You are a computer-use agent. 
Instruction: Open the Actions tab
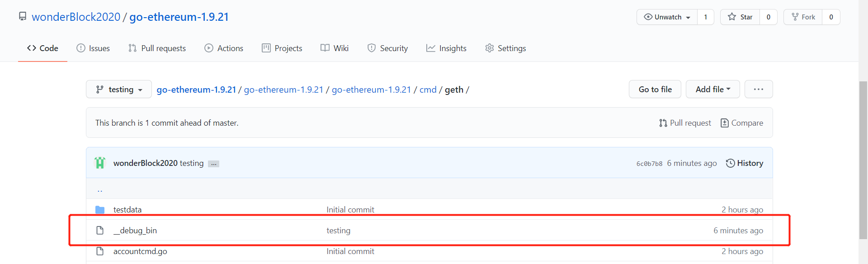click(224, 48)
